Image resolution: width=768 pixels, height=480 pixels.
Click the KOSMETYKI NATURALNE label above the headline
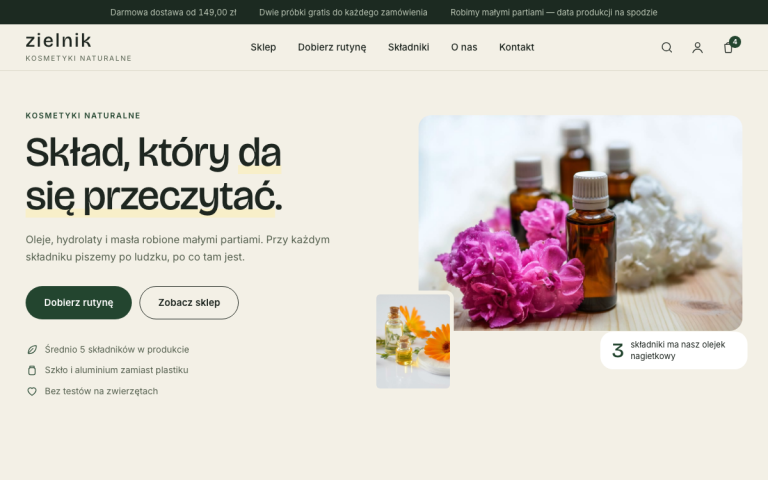tap(83, 116)
